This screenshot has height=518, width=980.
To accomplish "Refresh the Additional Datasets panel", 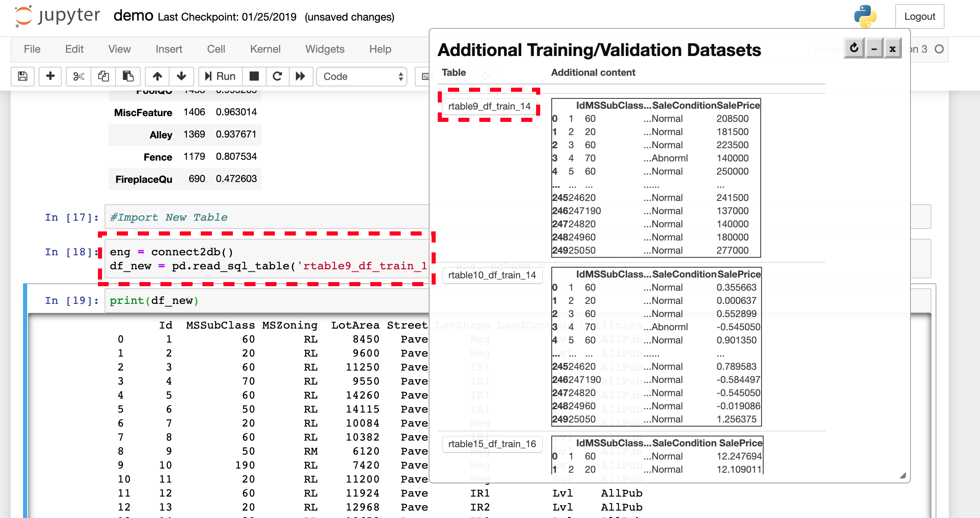I will 854,49.
